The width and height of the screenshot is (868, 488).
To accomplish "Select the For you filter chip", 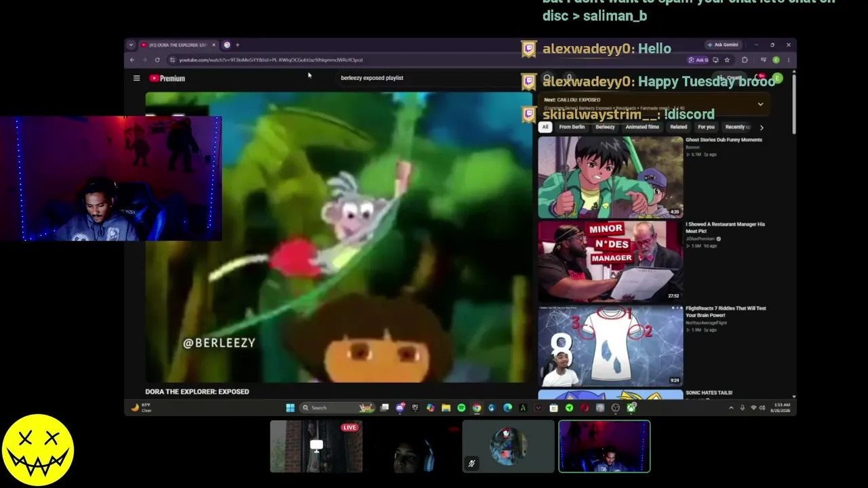I will pyautogui.click(x=706, y=127).
